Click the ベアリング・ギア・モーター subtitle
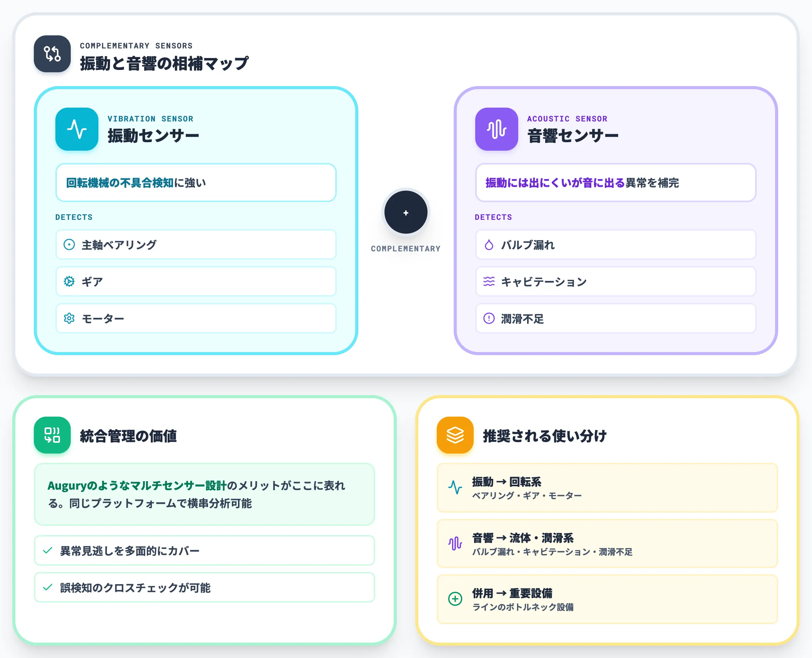The width and height of the screenshot is (812, 658). [527, 496]
